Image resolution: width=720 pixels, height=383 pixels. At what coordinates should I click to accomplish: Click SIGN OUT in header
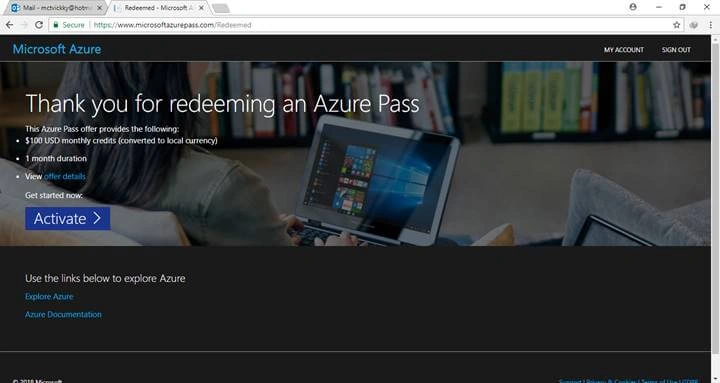pos(676,50)
